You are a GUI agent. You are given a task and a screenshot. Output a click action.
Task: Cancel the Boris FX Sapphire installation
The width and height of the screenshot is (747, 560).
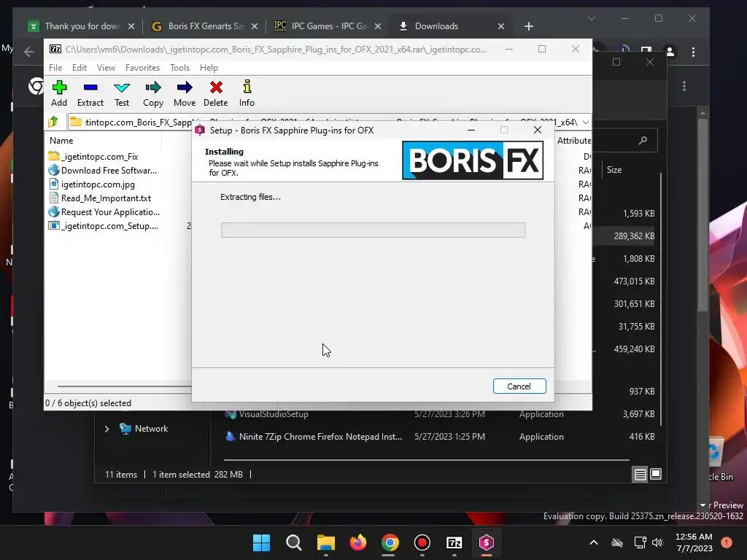coord(519,386)
